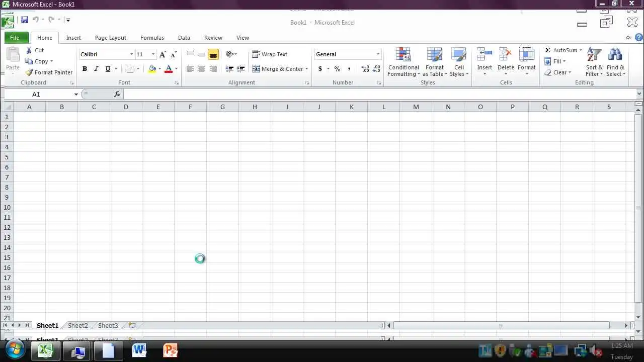
Task: Toggle Italic formatting
Action: click(96, 69)
